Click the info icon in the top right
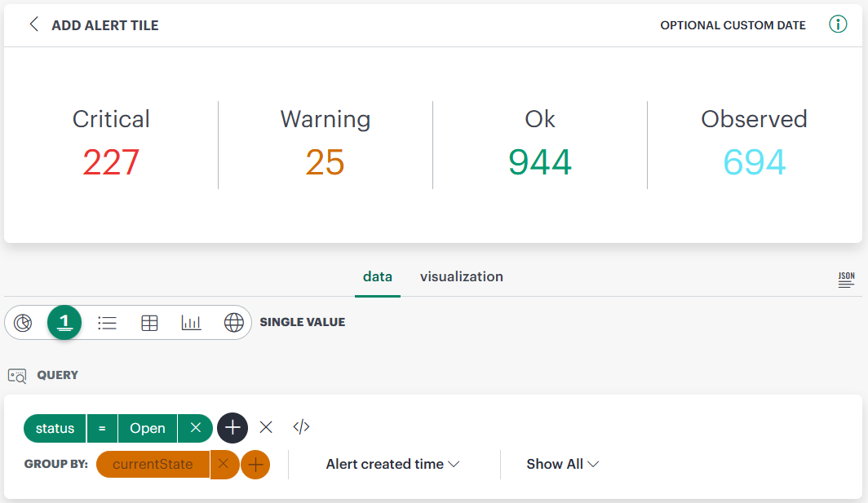868x503 pixels. click(x=838, y=24)
